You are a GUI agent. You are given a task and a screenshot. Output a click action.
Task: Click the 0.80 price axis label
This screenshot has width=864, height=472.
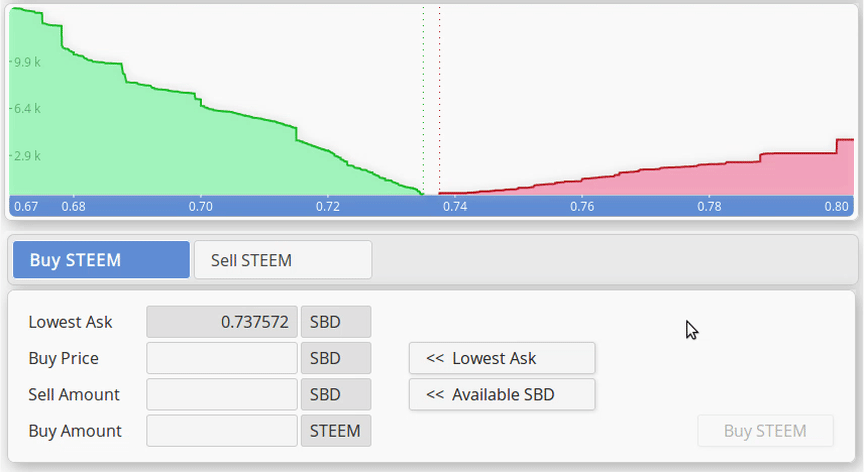pyautogui.click(x=836, y=207)
